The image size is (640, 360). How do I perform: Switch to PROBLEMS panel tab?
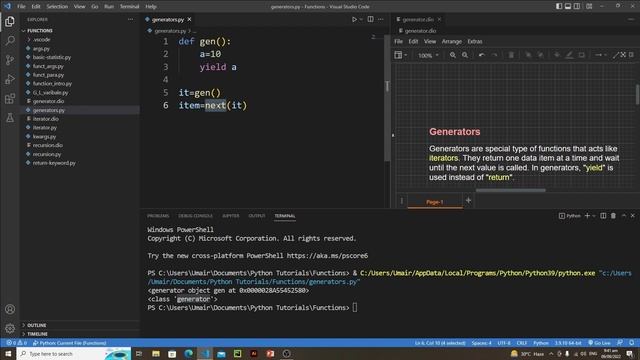[158, 216]
